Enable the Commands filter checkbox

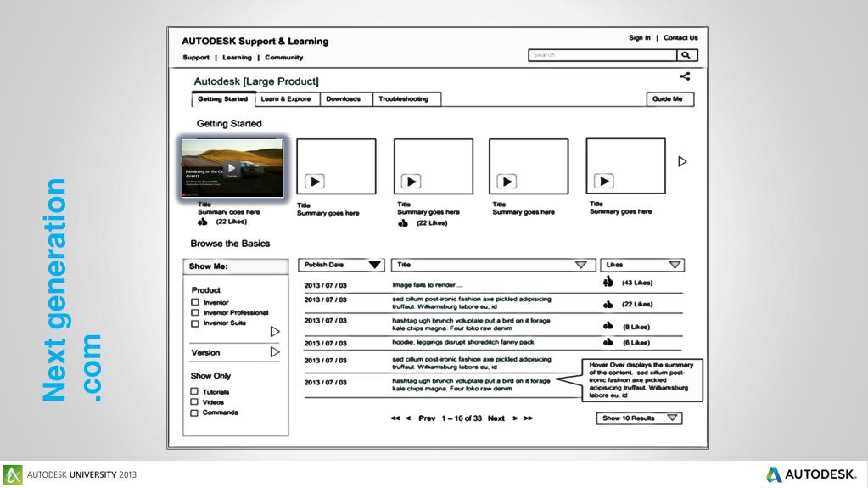click(x=194, y=412)
